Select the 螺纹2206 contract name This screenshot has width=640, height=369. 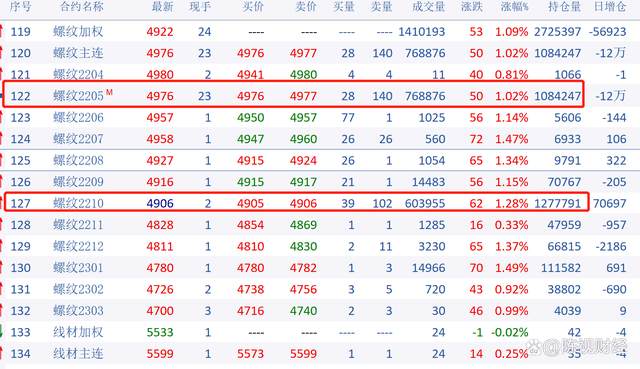click(x=78, y=118)
